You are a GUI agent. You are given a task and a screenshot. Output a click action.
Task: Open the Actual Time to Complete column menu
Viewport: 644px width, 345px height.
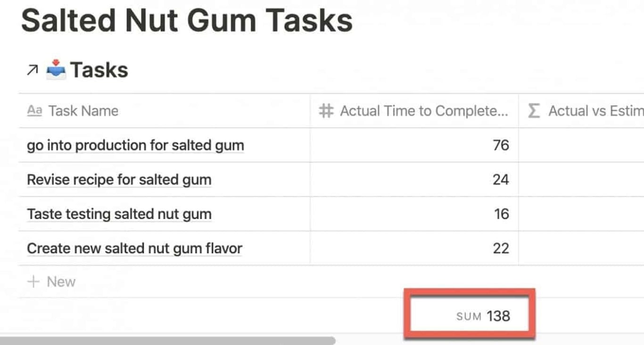[x=414, y=111]
